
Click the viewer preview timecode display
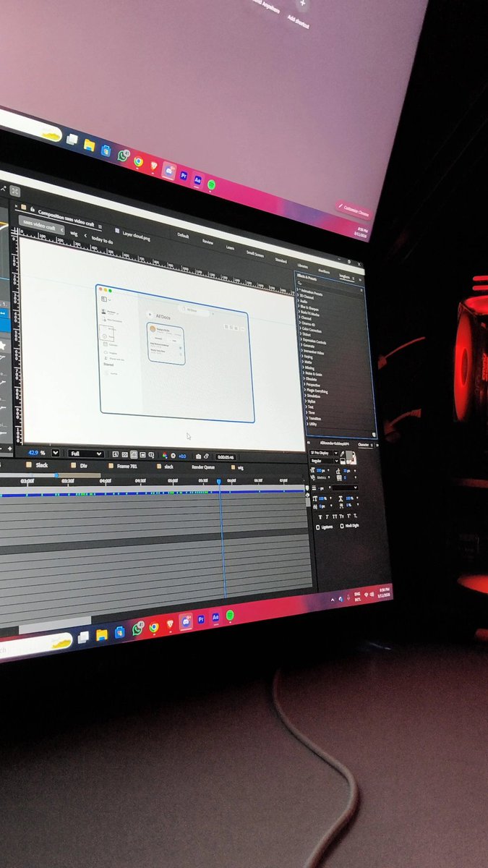224,457
